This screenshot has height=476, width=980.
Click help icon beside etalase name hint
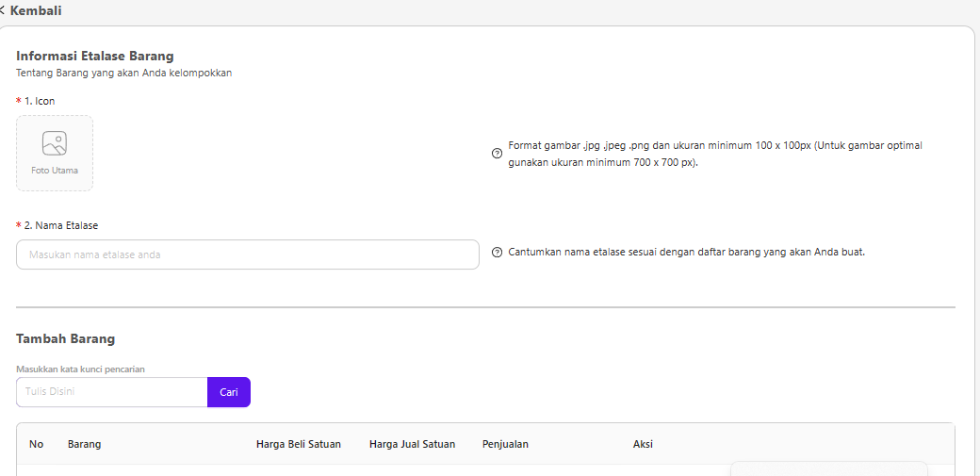[x=497, y=253]
